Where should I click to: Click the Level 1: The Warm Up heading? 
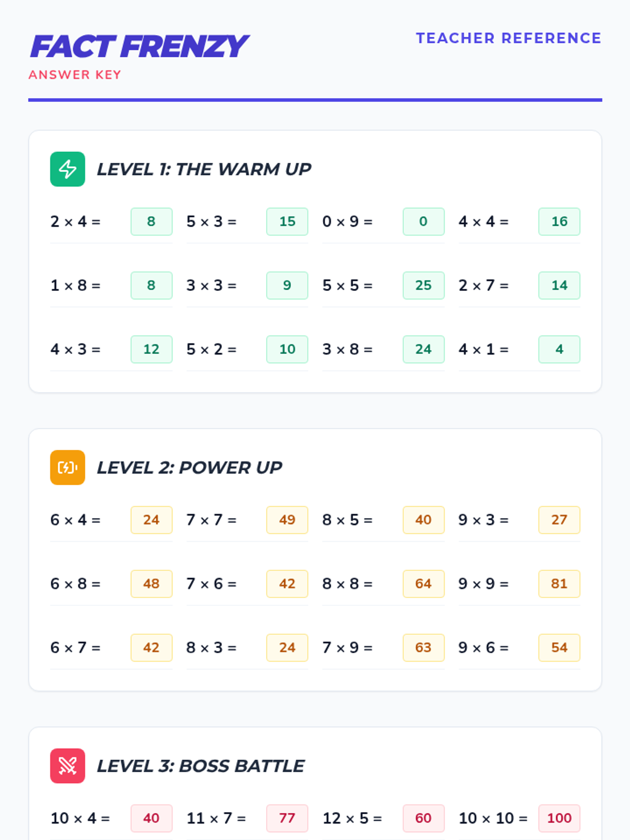(x=204, y=169)
